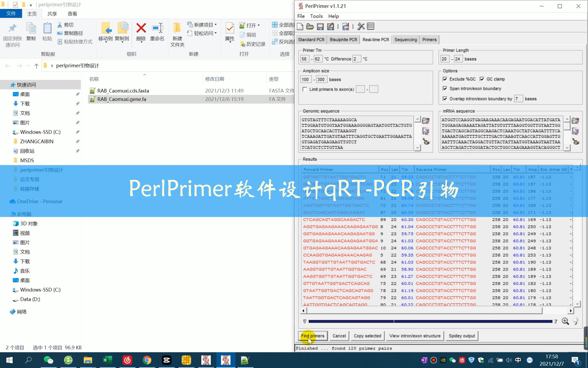Open Excel from the taskbar

click(x=107, y=360)
